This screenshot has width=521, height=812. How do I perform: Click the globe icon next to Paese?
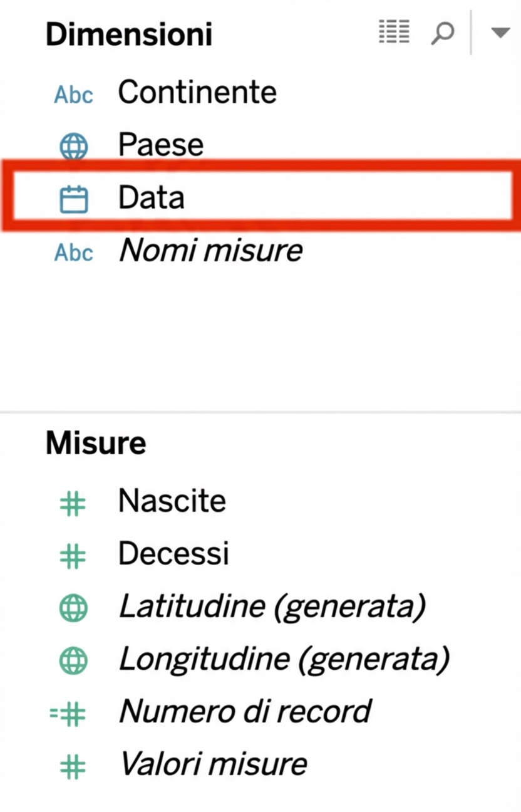(73, 147)
